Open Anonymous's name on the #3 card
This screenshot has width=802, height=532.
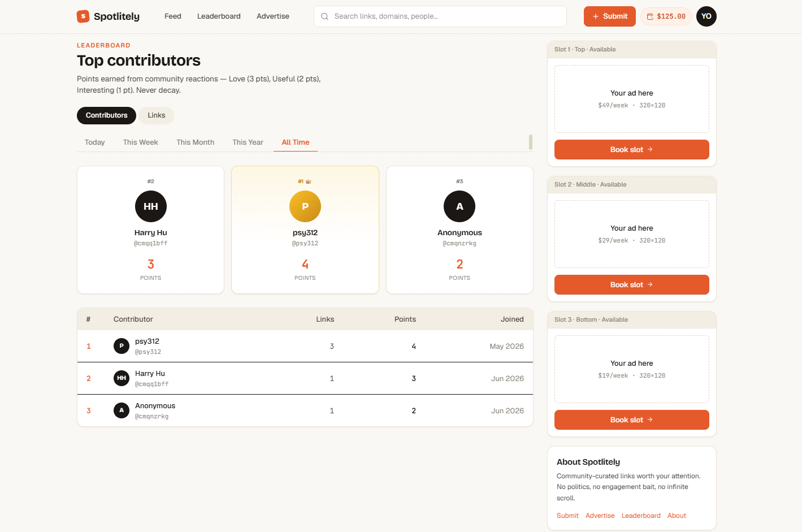tap(459, 233)
